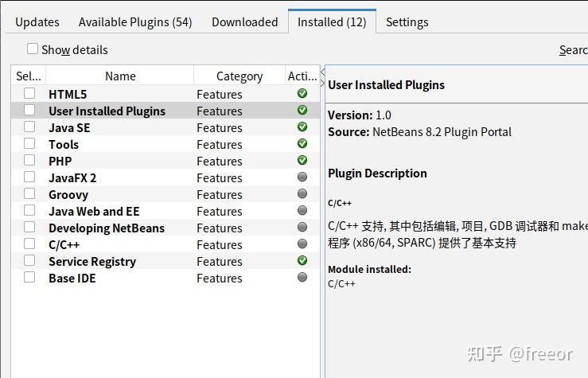This screenshot has height=378, width=588.
Task: Select the HTML5 plugin row name
Action: pyautogui.click(x=68, y=94)
